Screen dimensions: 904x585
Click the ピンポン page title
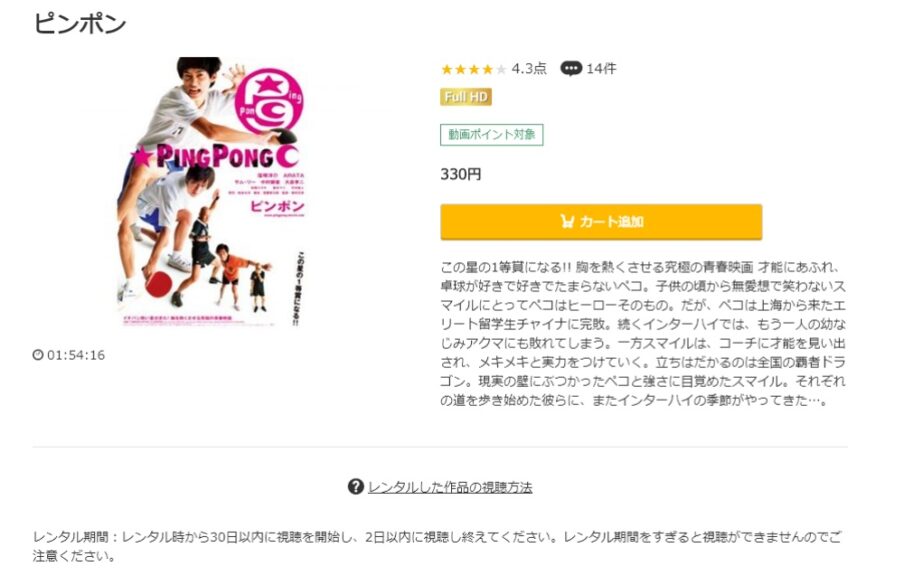(80, 24)
